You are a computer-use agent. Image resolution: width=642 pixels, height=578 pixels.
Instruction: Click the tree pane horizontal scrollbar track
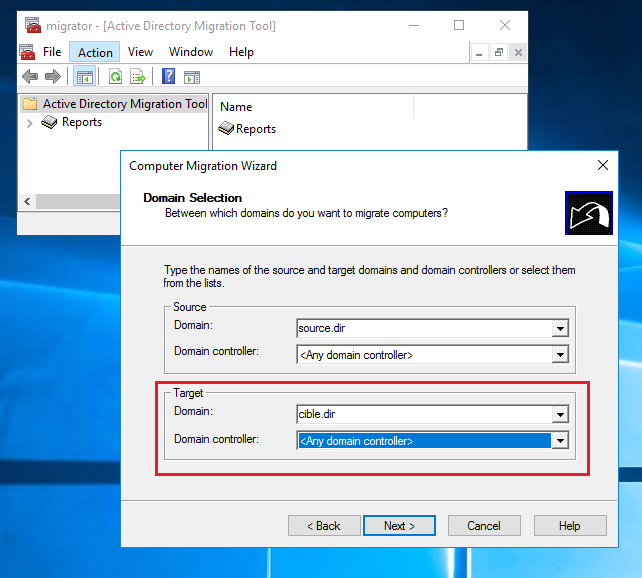pos(78,201)
